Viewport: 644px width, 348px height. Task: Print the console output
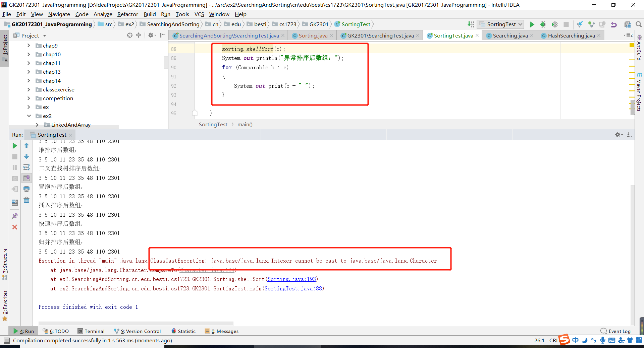(x=26, y=189)
